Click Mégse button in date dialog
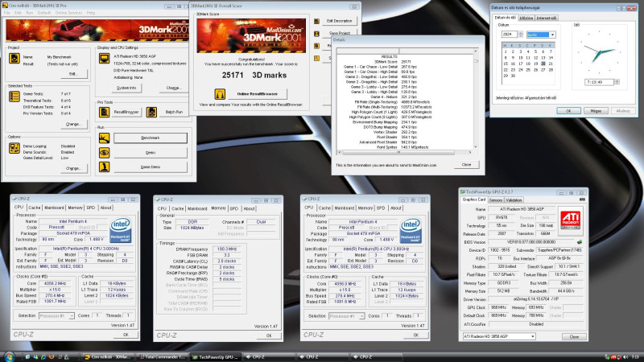644x362 pixels. click(596, 111)
